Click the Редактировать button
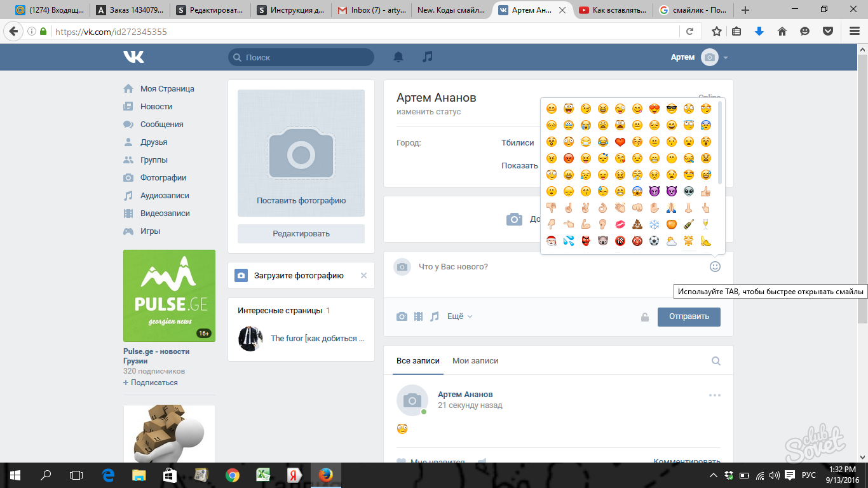 (301, 234)
